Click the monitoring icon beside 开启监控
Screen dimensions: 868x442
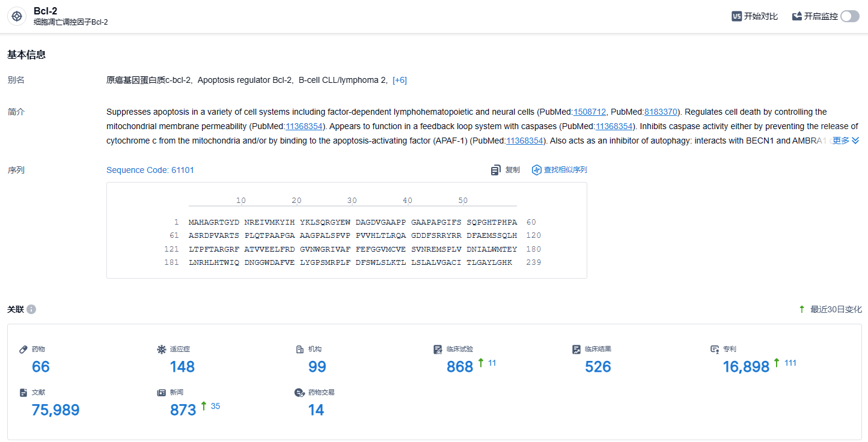point(797,17)
